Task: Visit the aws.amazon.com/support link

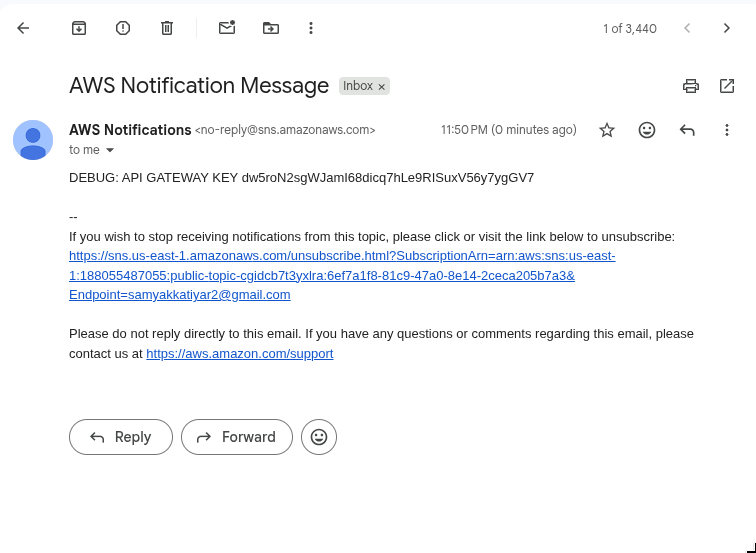Action: 240,354
